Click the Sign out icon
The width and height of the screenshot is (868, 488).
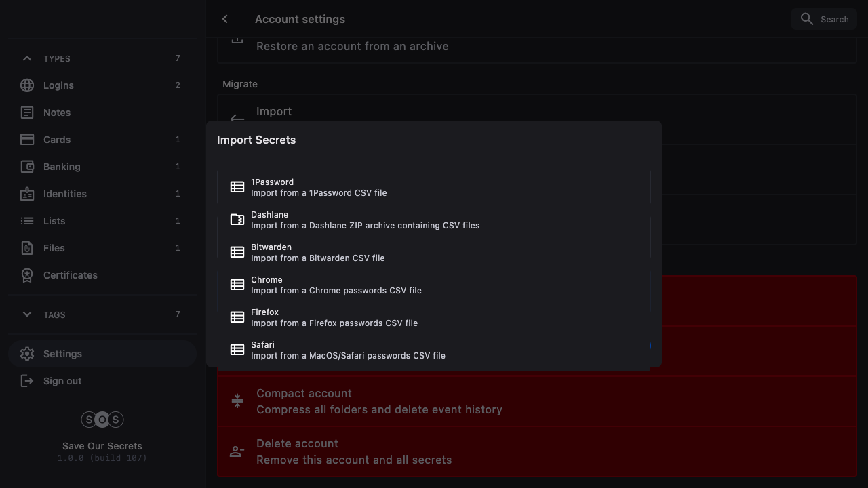coord(27,381)
